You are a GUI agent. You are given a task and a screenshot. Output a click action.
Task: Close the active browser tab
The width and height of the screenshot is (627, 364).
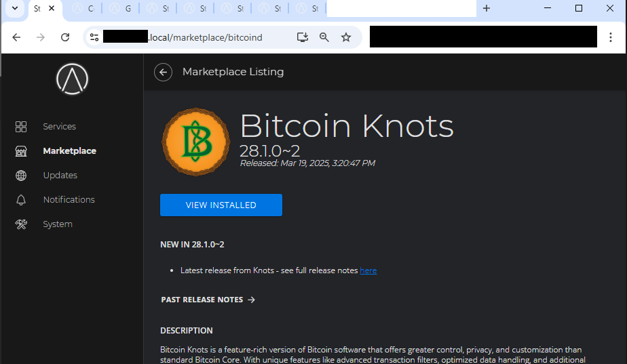(52, 8)
